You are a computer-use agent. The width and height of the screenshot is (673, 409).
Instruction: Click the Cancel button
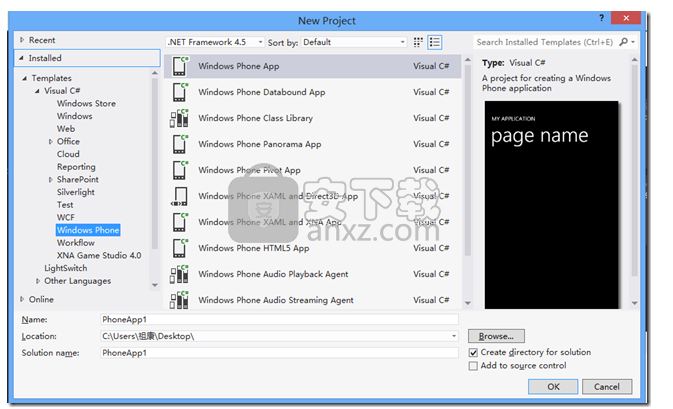click(606, 387)
